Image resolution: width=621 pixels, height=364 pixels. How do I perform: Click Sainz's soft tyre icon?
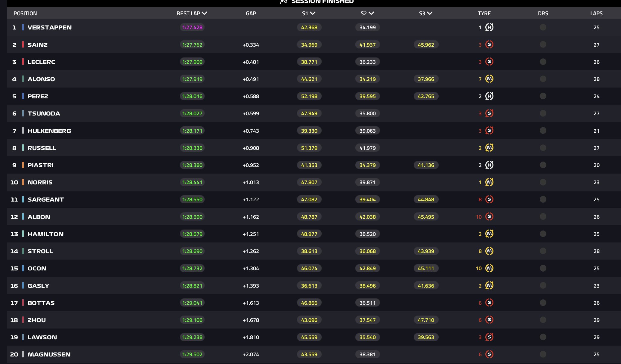coord(489,45)
